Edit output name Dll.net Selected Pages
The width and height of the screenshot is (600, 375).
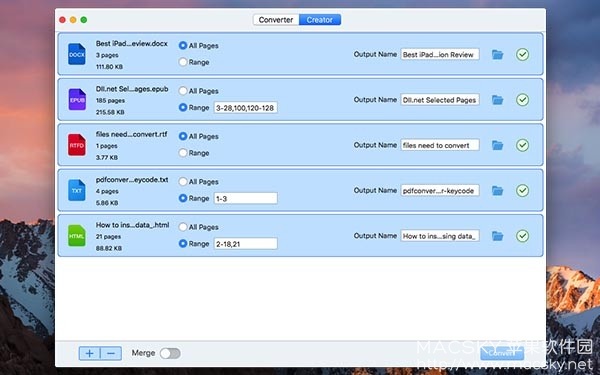coord(440,100)
